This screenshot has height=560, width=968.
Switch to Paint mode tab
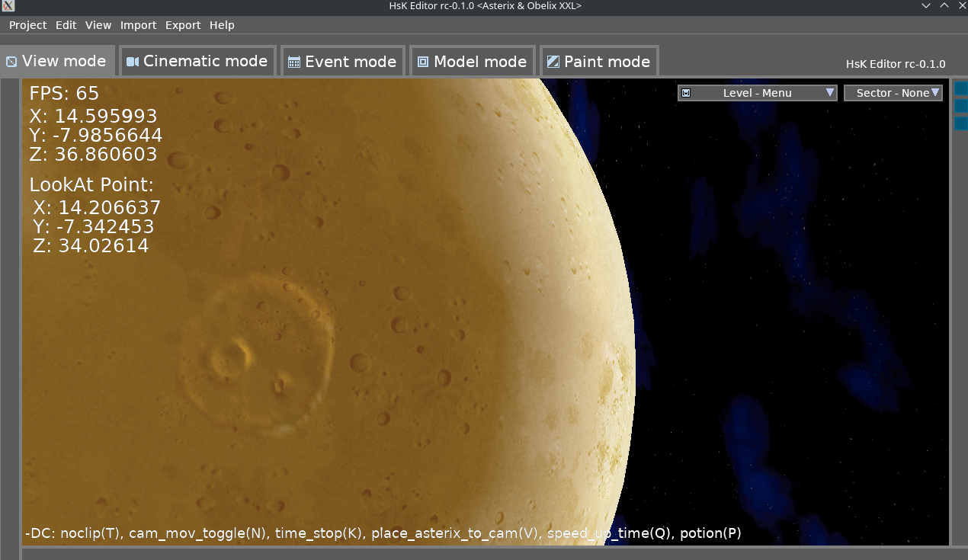[599, 61]
